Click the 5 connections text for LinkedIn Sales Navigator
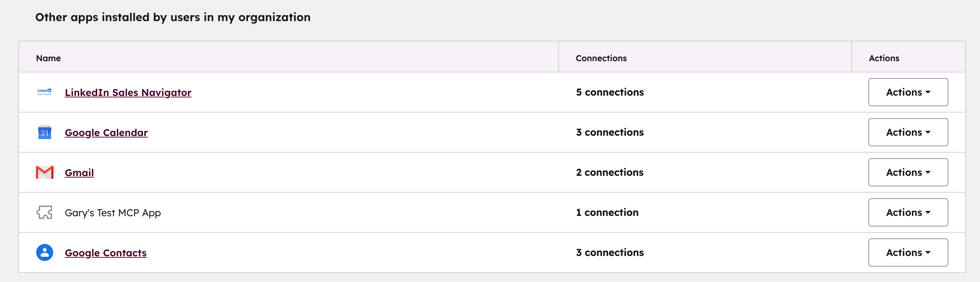Image resolution: width=980 pixels, height=282 pixels. point(610,92)
